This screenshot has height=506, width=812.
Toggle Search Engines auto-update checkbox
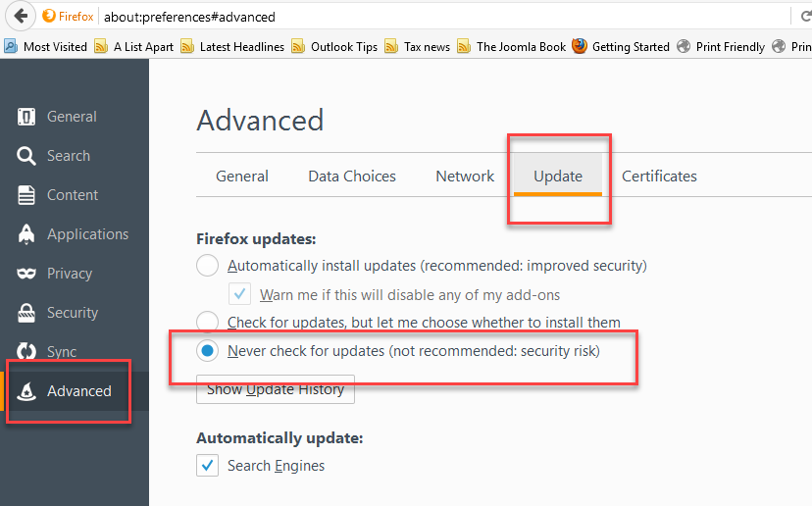[207, 465]
